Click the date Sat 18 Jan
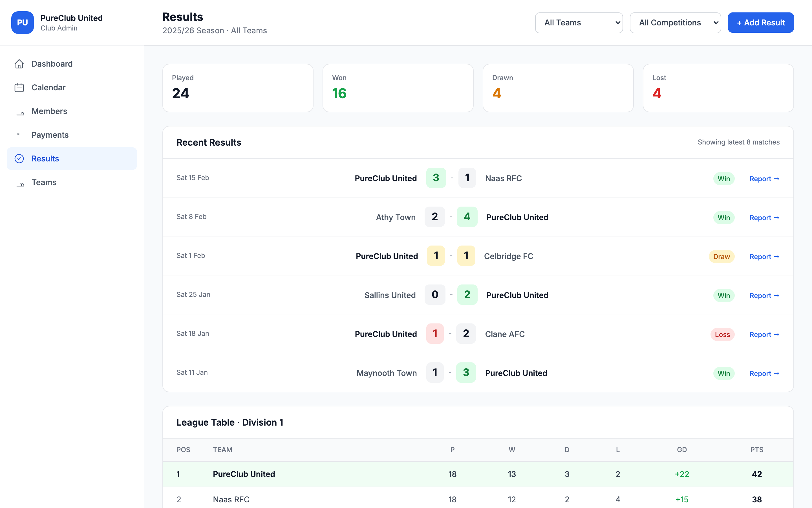The image size is (812, 508). point(193,334)
